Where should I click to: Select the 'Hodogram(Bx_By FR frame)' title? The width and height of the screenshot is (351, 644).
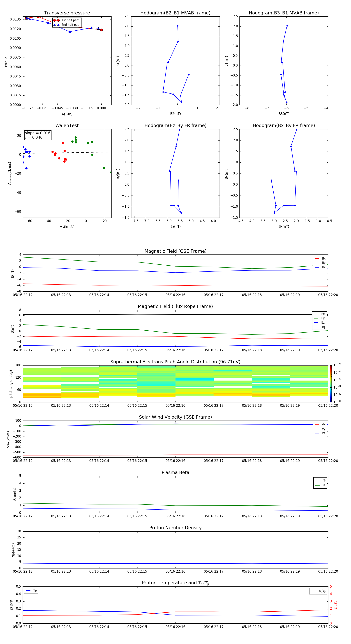coord(284,125)
